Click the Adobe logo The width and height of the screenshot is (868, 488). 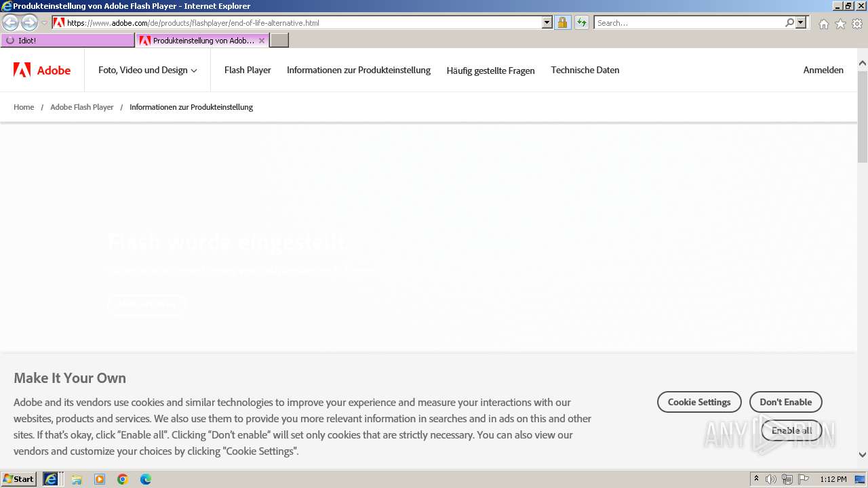(x=42, y=70)
